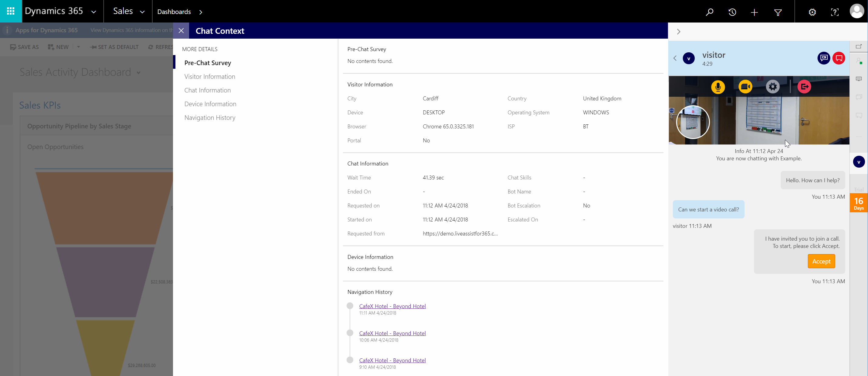Switch to the Visitor Information section
Screen dimensions: 868x376
click(x=209, y=77)
